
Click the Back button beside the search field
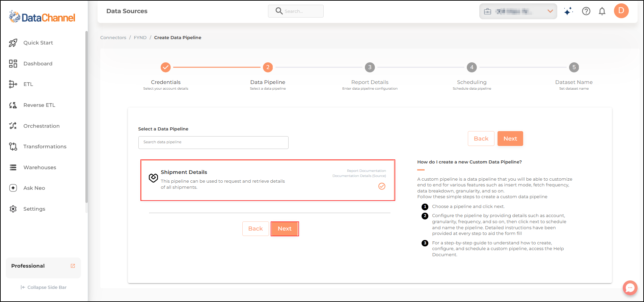(x=481, y=139)
